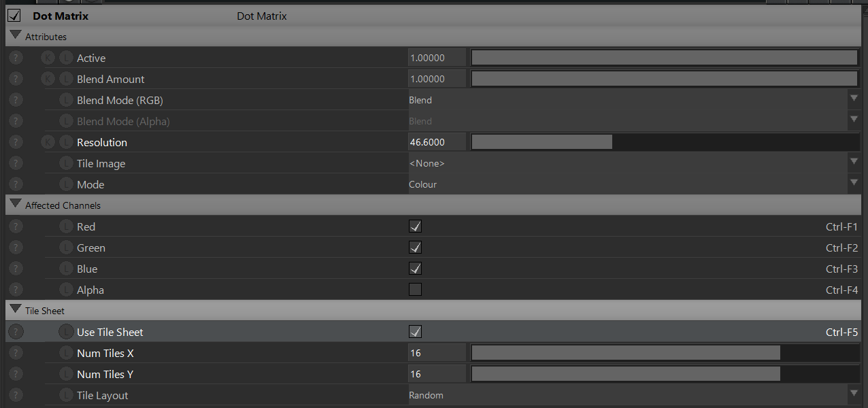Adjust the Num Tiles Y slider

click(665, 374)
